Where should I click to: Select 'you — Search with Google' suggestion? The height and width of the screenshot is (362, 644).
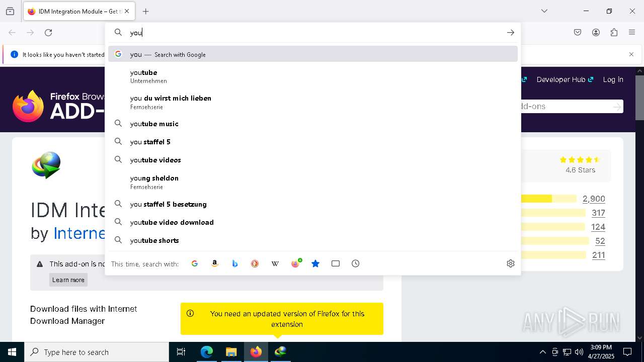pyautogui.click(x=313, y=54)
